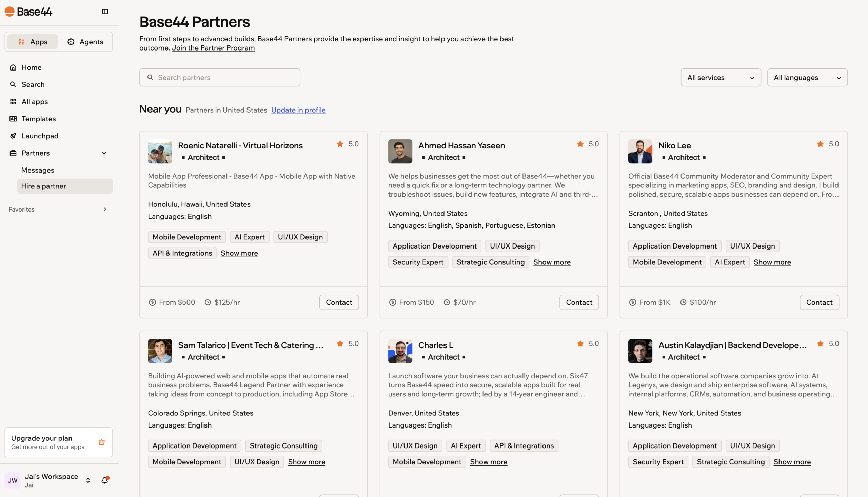Click the All apps grid icon

[x=13, y=101]
